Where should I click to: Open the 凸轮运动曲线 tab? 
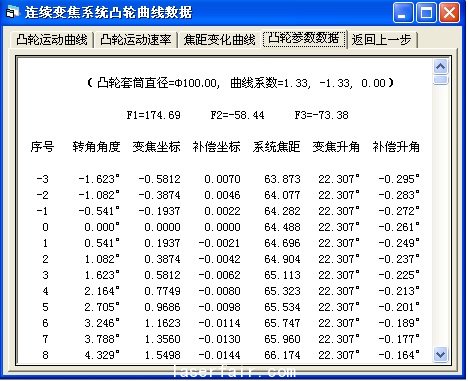point(51,40)
